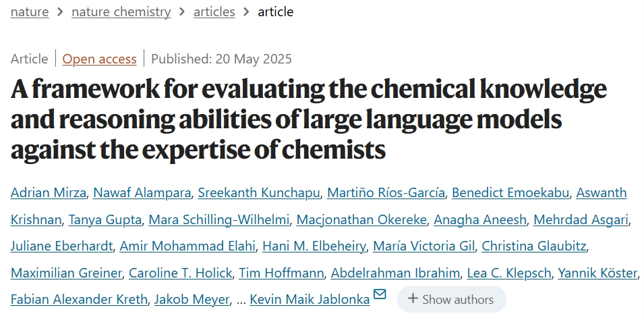Click Maximilian Greiner in the authors
Viewport: 644px width, 320px height.
click(x=67, y=273)
